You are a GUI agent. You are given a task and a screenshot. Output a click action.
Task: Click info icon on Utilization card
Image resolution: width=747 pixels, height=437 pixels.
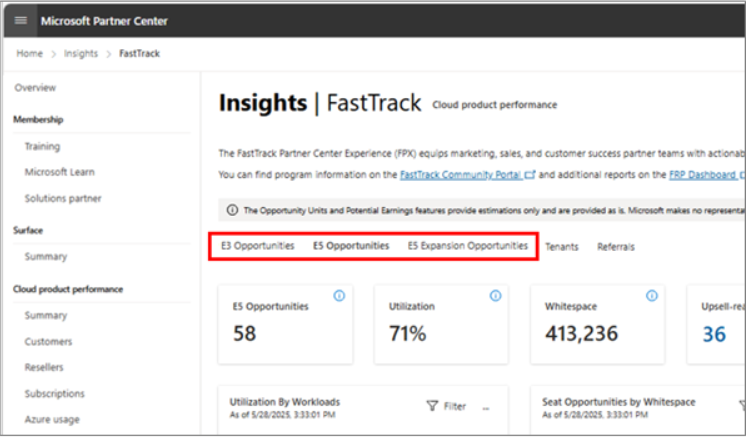pos(495,296)
